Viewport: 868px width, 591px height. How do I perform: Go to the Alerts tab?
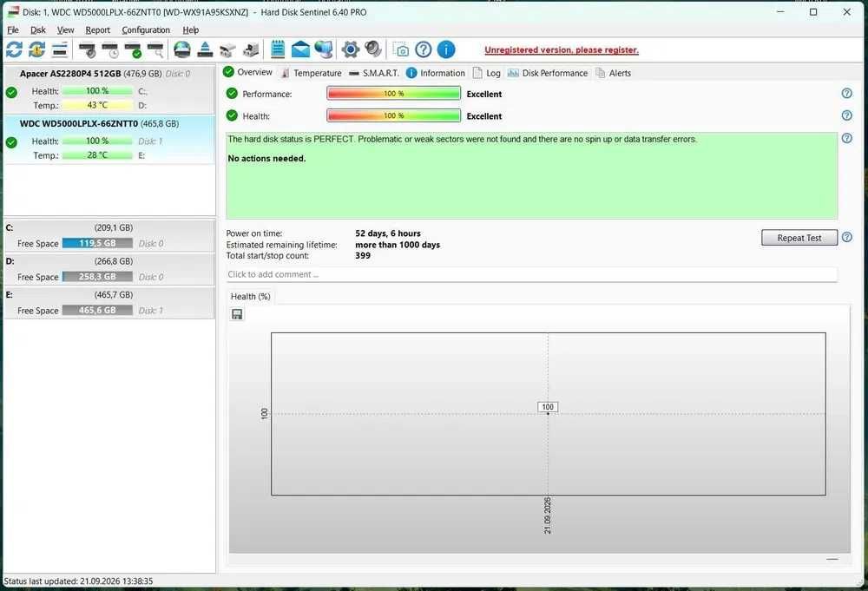pyautogui.click(x=614, y=73)
